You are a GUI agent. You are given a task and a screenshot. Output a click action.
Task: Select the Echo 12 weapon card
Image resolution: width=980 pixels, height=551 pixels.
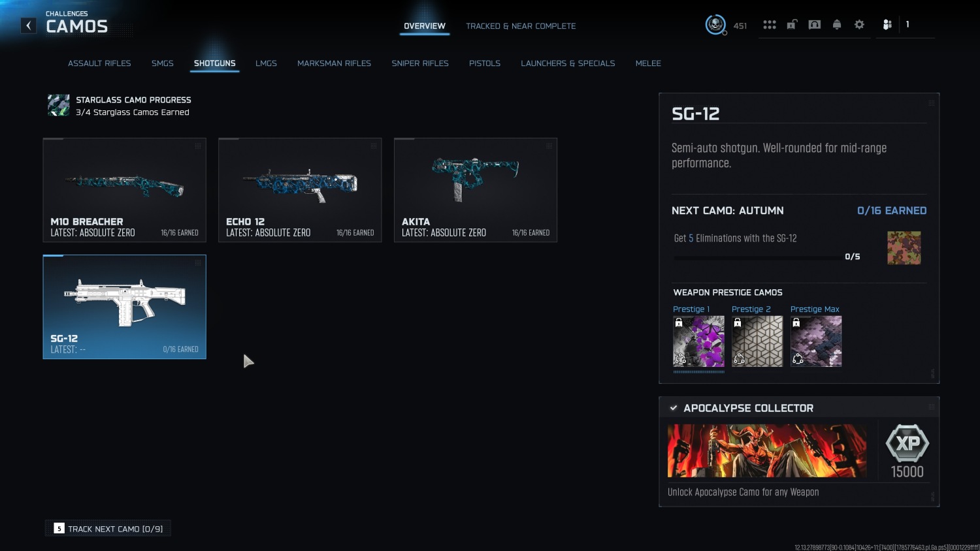click(x=300, y=190)
